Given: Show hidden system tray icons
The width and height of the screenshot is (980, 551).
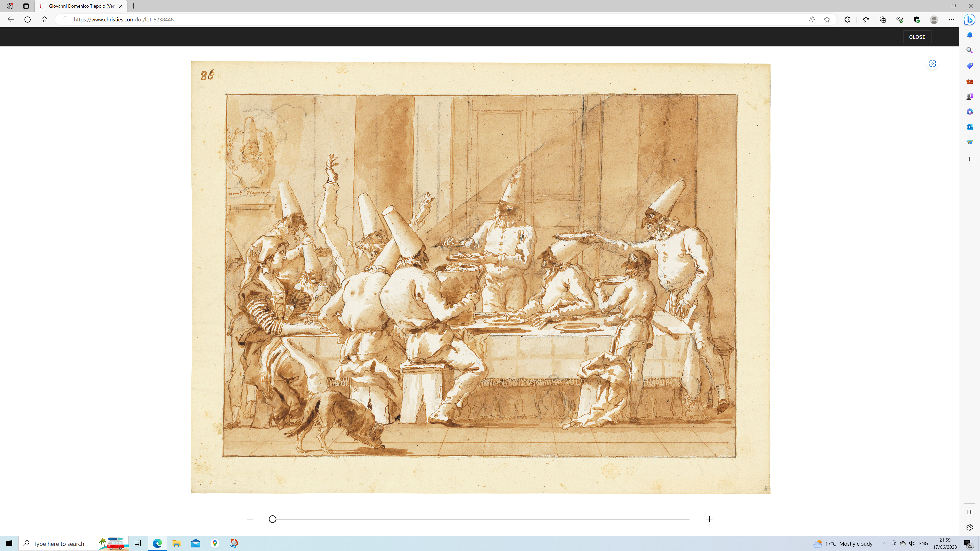Looking at the screenshot, I should click(x=885, y=543).
